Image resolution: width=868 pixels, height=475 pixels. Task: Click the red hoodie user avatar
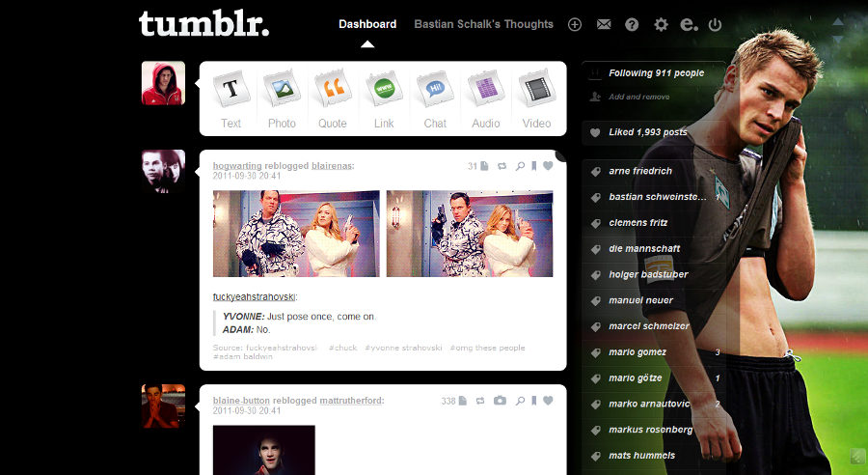[x=163, y=83]
